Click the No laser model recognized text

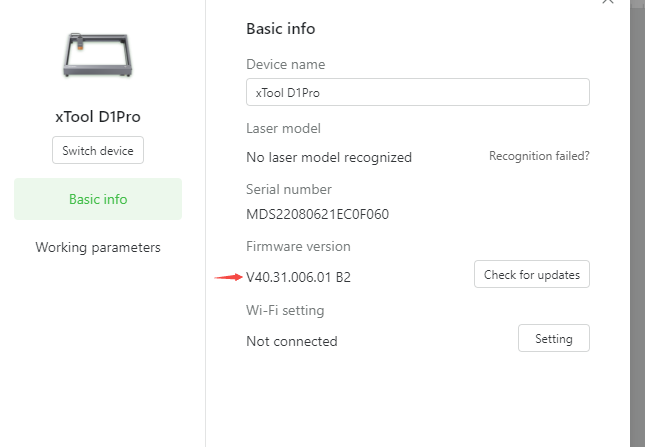coord(329,157)
